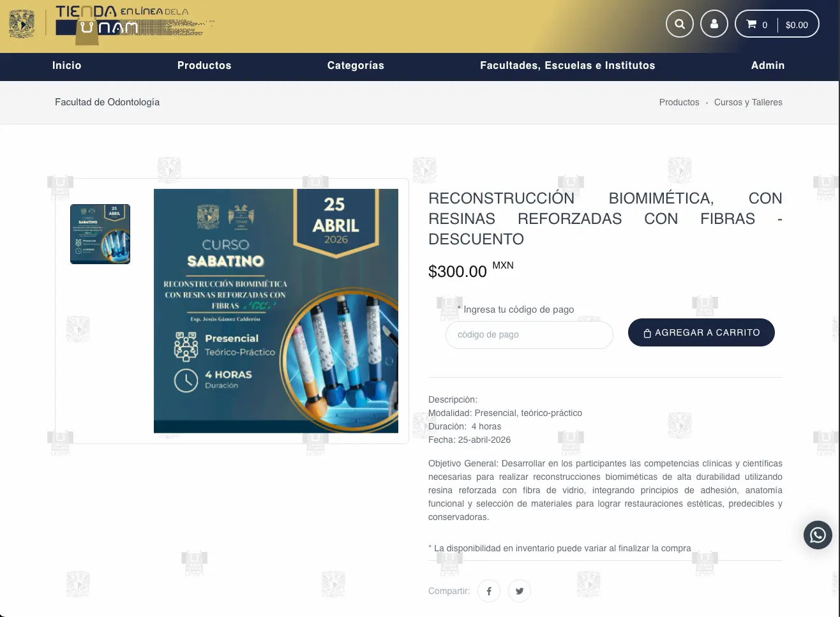Click the lock icon inside the cart button

(x=647, y=332)
